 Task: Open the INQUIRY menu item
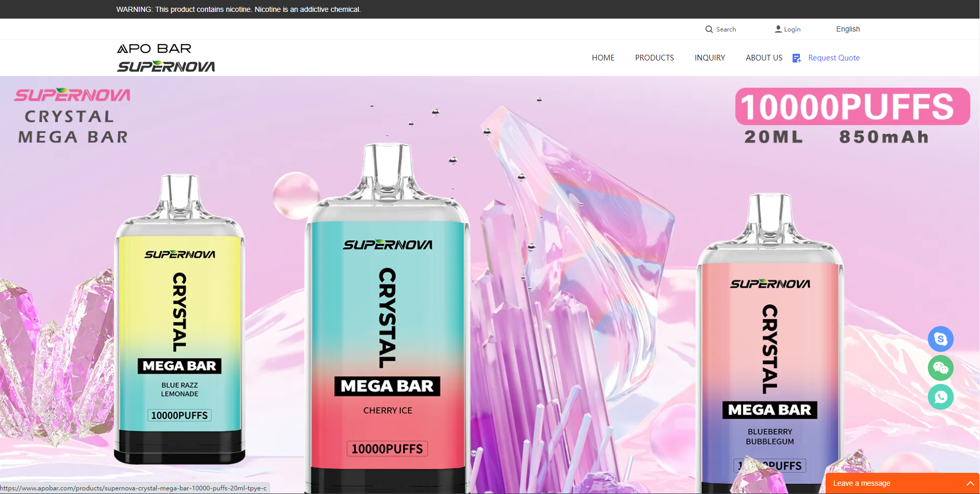coord(709,58)
